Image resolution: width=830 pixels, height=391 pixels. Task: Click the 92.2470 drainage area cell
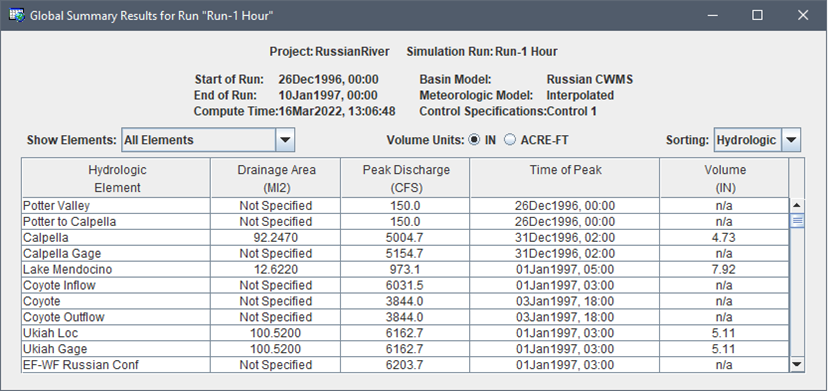[276, 238]
